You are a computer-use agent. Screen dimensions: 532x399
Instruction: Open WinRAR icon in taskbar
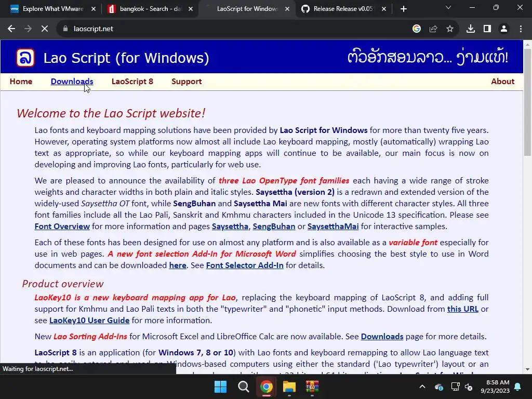coord(312,387)
